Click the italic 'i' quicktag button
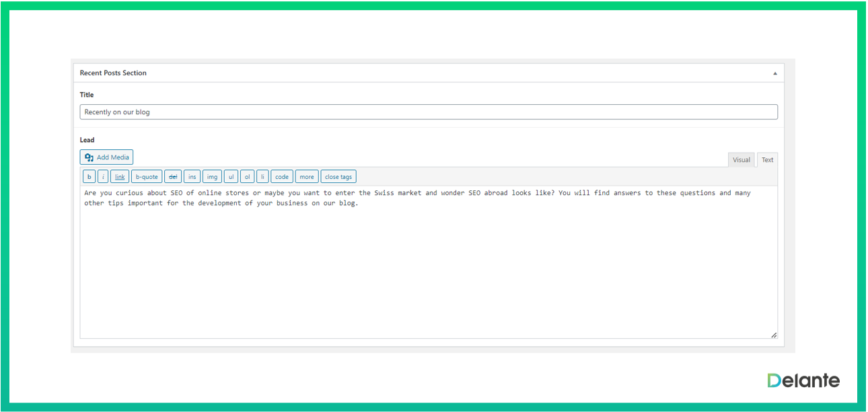The height and width of the screenshot is (412, 868). [103, 177]
